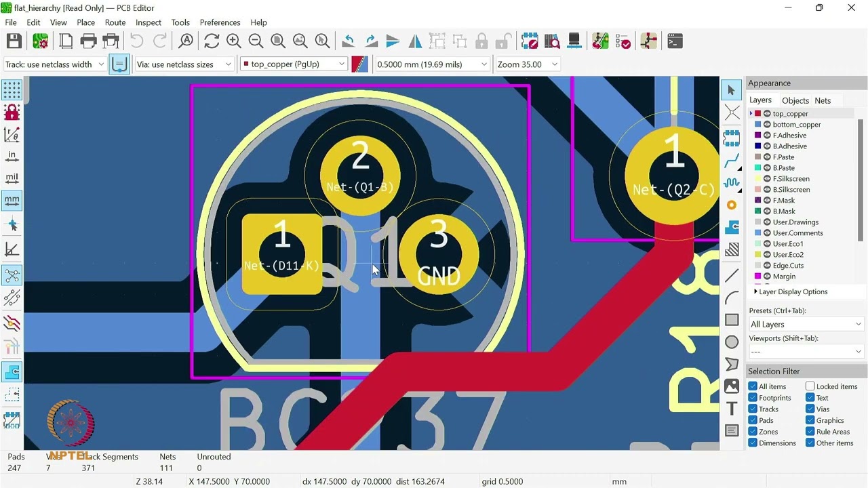Image resolution: width=868 pixels, height=488 pixels.
Task: Uncheck Footprints in Selection Filter
Action: tap(753, 398)
